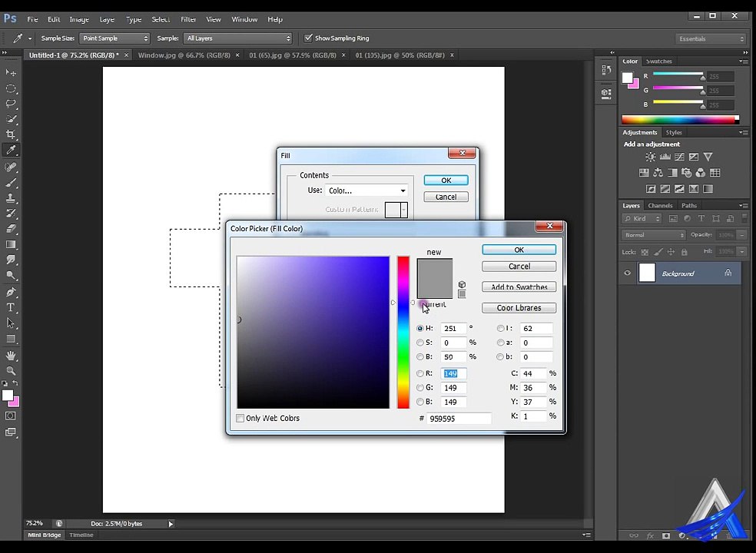Select the Zoom tool

[x=11, y=371]
